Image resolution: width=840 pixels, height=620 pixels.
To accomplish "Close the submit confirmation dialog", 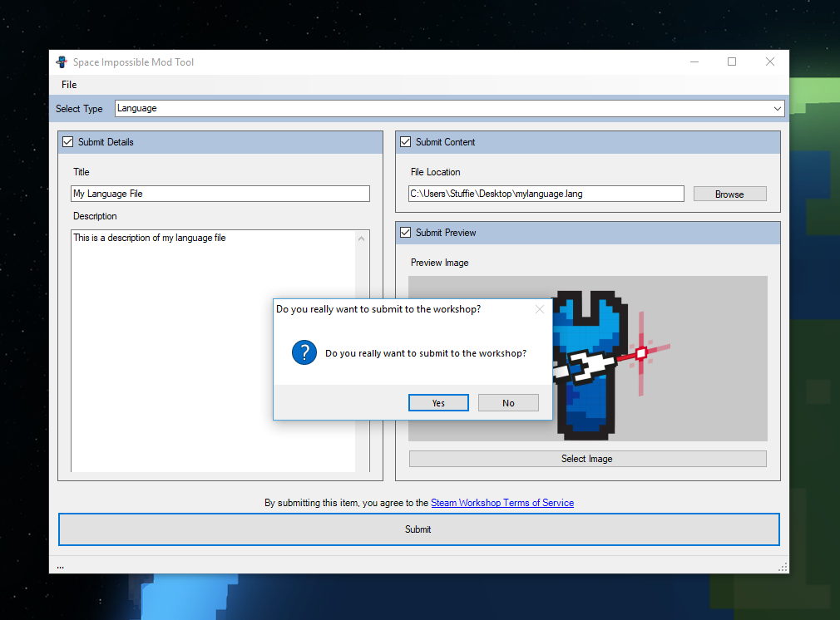I will click(x=540, y=309).
